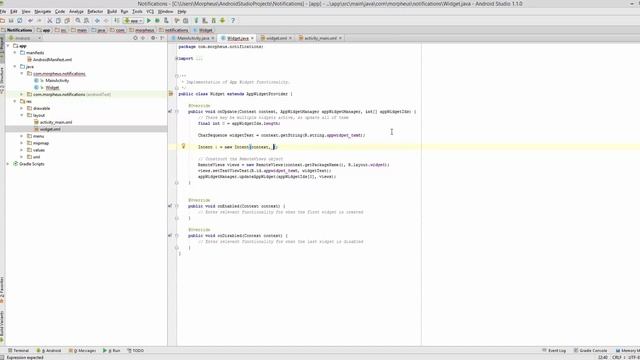640x360 pixels.
Task: Switch to widget.xml editor tab
Action: pos(276,38)
